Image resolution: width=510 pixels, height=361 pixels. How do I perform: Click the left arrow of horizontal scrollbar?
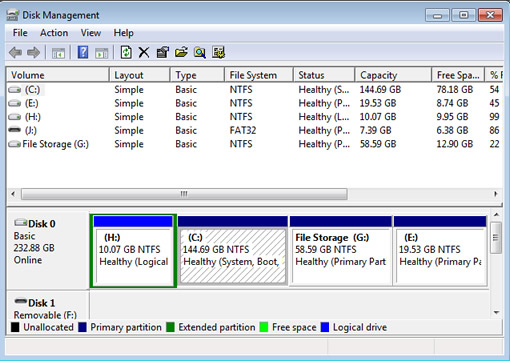point(13,194)
